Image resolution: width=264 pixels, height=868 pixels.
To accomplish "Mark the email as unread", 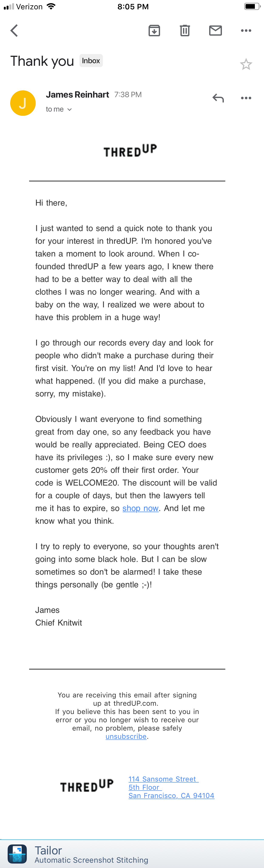I will (x=215, y=31).
